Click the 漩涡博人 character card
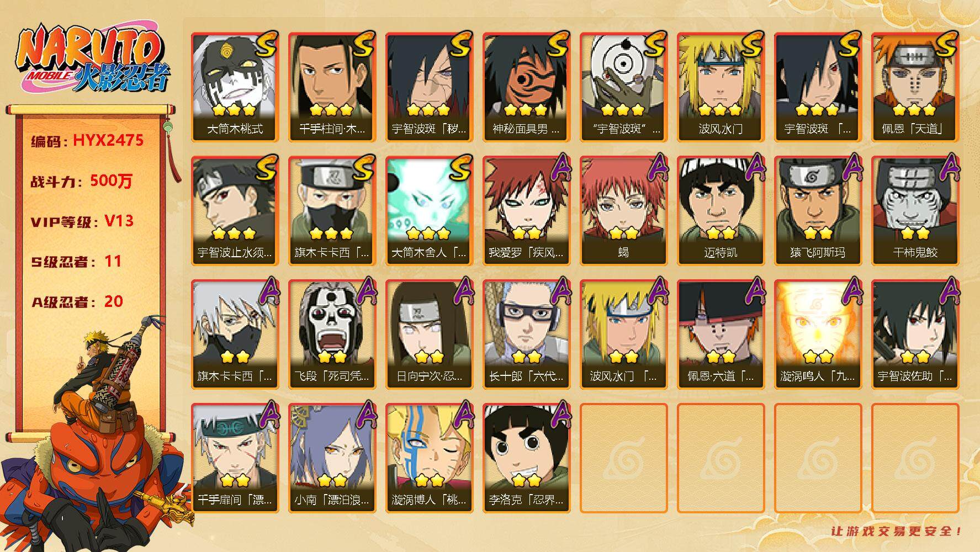Viewport: 980px width, 552px height. click(429, 458)
